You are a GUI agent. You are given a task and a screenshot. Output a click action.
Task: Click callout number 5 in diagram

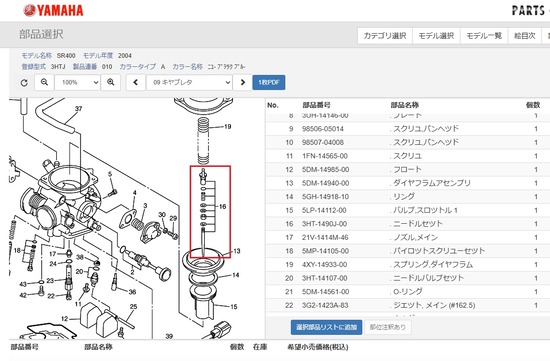(x=110, y=174)
